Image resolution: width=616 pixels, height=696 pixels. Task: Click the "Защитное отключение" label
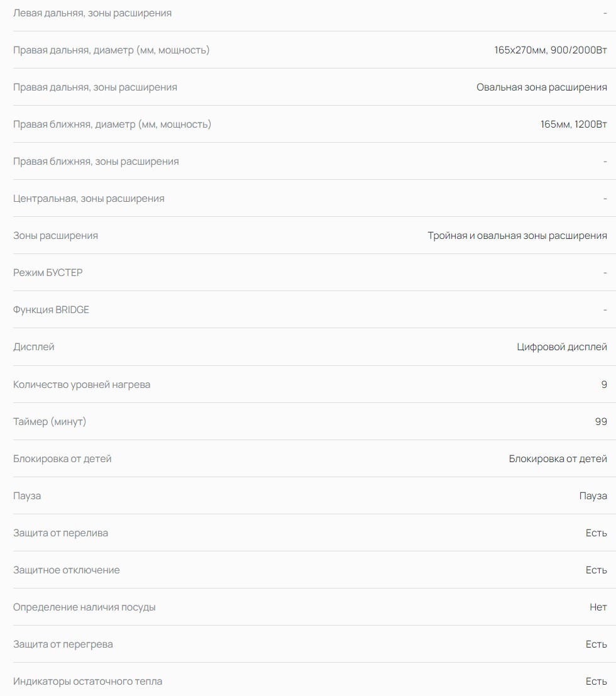tap(66, 570)
